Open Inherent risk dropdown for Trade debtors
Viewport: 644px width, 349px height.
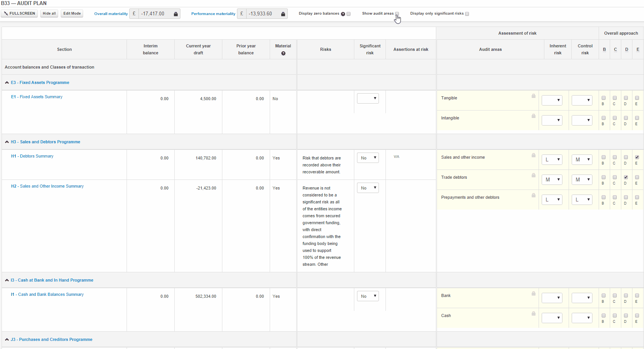(x=552, y=180)
